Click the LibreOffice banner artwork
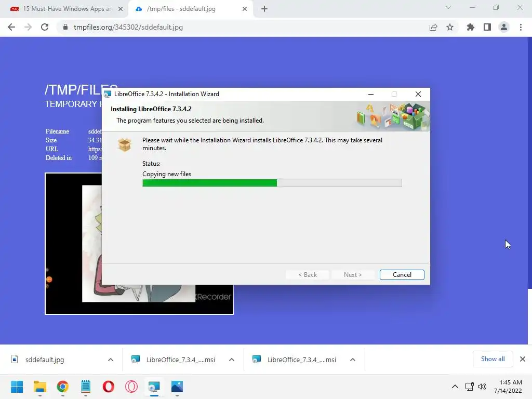The image size is (532, 399). pos(393,116)
